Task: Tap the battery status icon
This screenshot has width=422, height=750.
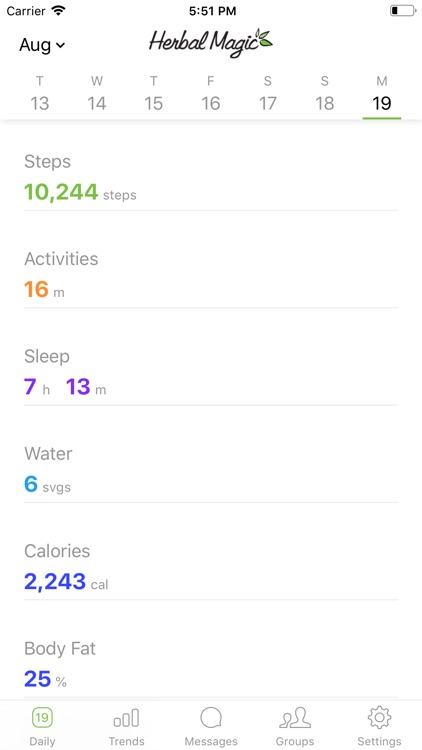Action: click(402, 11)
